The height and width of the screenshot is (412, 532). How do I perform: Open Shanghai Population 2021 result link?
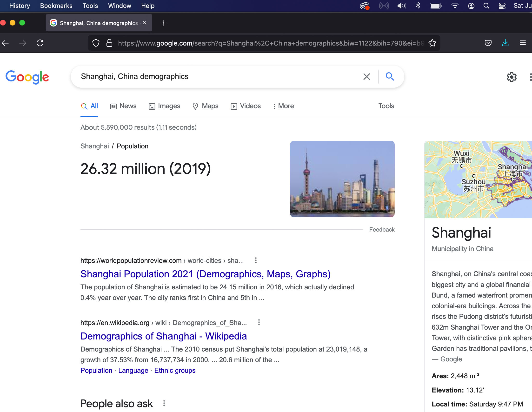coord(206,274)
